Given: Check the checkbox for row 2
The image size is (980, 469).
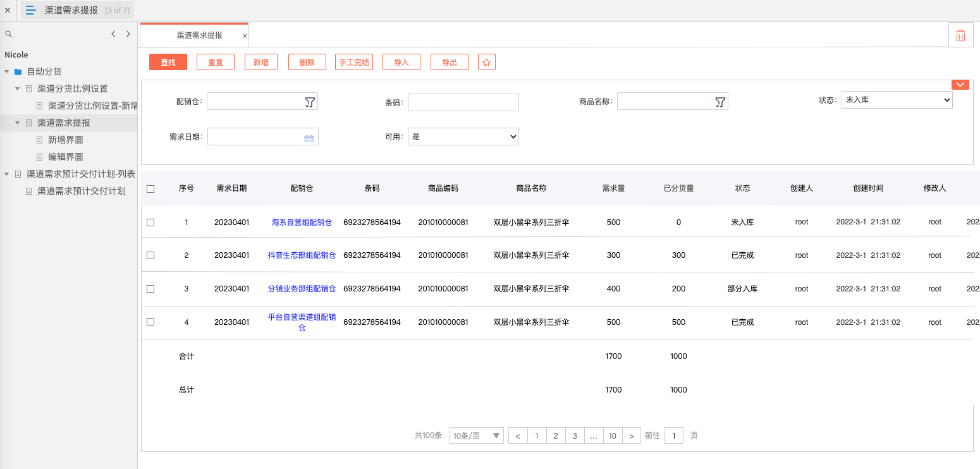Looking at the screenshot, I should coord(150,255).
